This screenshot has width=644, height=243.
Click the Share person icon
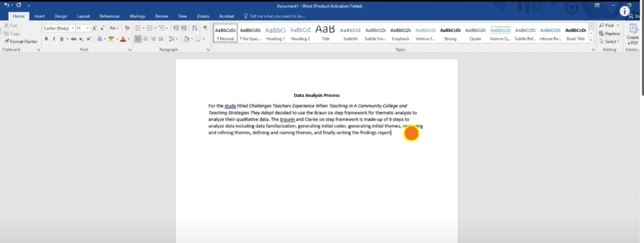coord(631,16)
